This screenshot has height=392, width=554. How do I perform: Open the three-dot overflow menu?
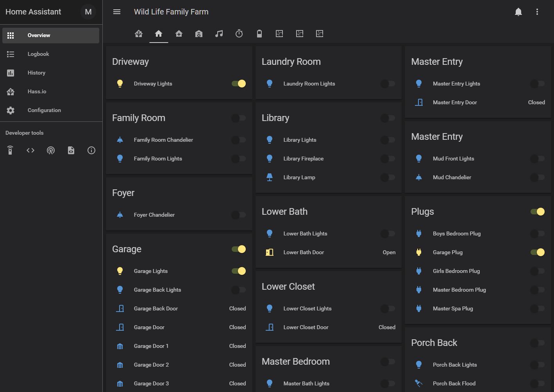pyautogui.click(x=537, y=12)
